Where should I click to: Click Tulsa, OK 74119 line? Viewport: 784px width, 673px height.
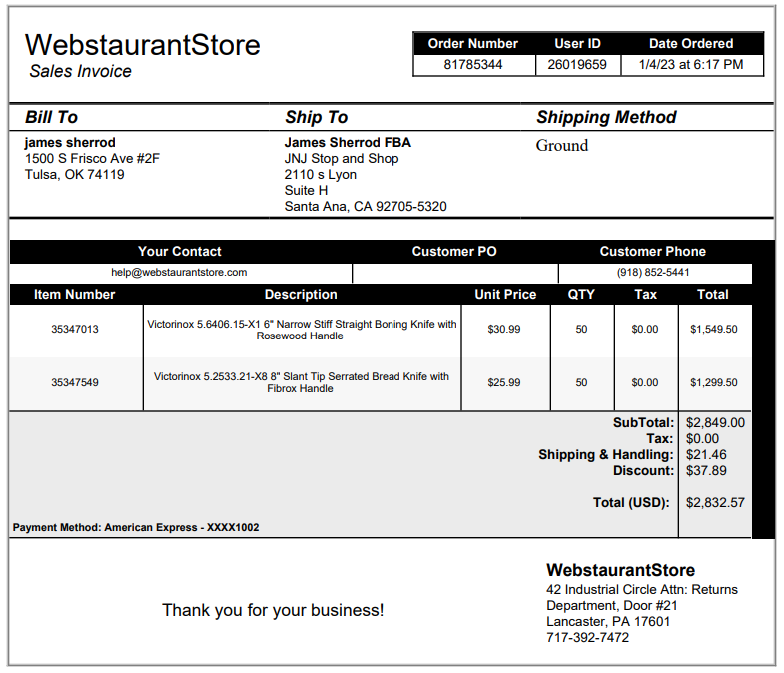click(x=75, y=175)
